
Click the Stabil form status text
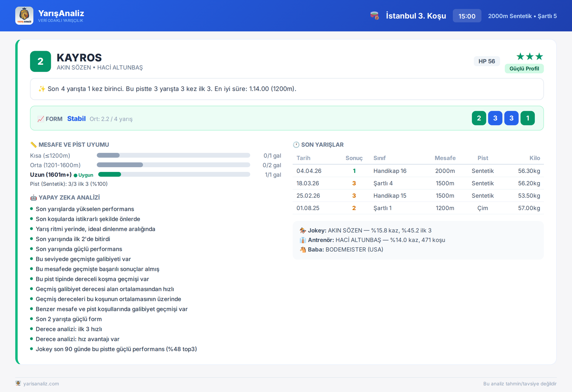[x=77, y=119]
